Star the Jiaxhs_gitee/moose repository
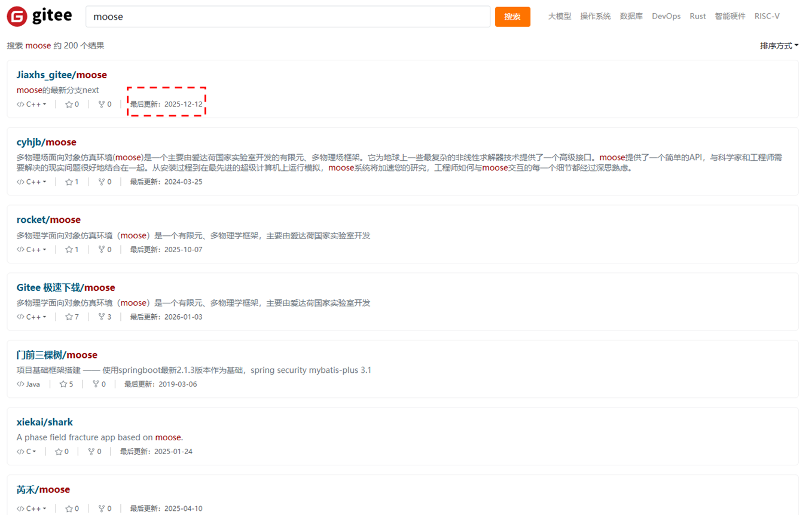 tap(68, 103)
